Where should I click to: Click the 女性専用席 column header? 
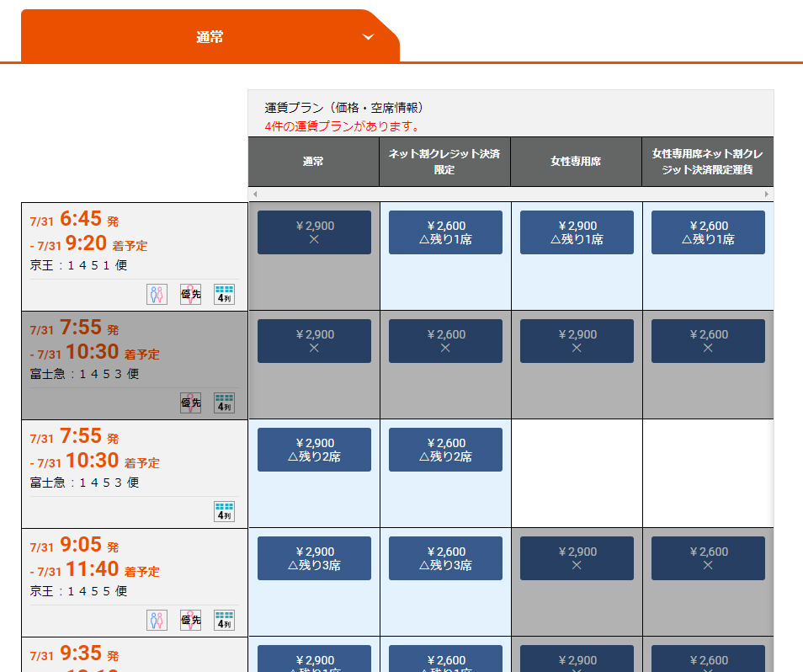(x=577, y=162)
